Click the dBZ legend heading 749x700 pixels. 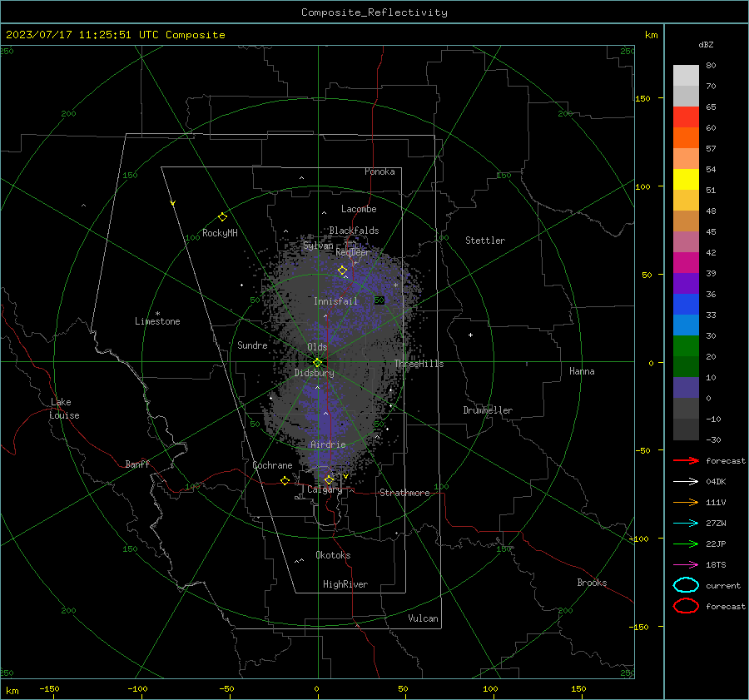point(706,45)
